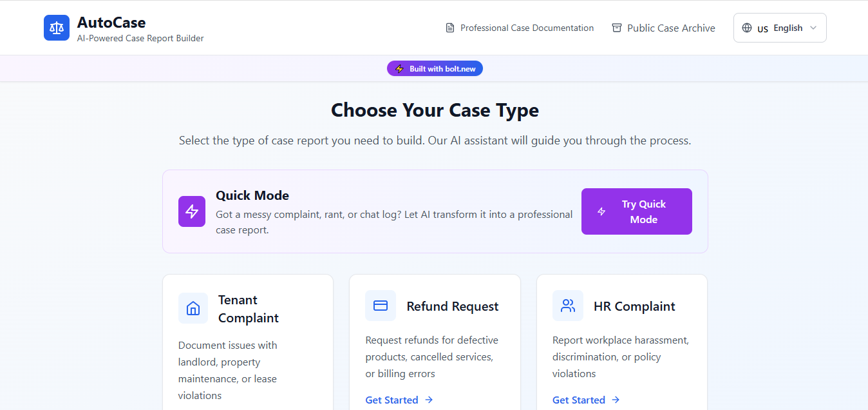Open the US English language dropdown
The height and width of the screenshot is (410, 868).
779,28
